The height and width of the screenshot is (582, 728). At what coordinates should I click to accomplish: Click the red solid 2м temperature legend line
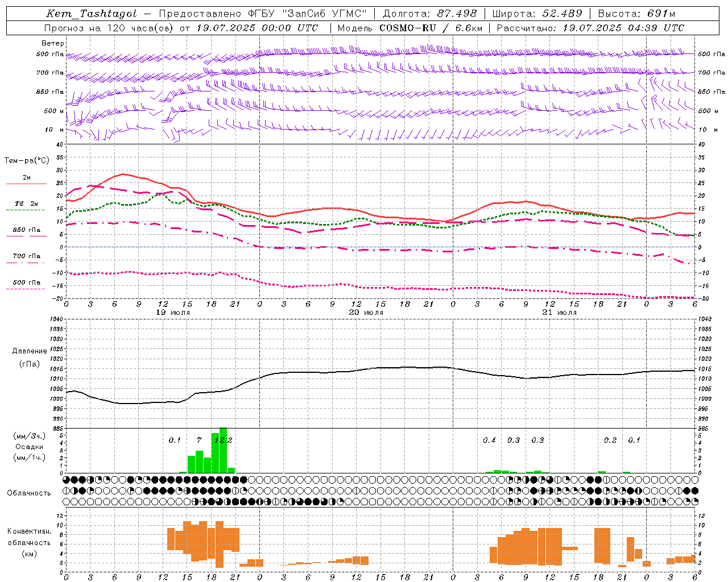pos(26,184)
